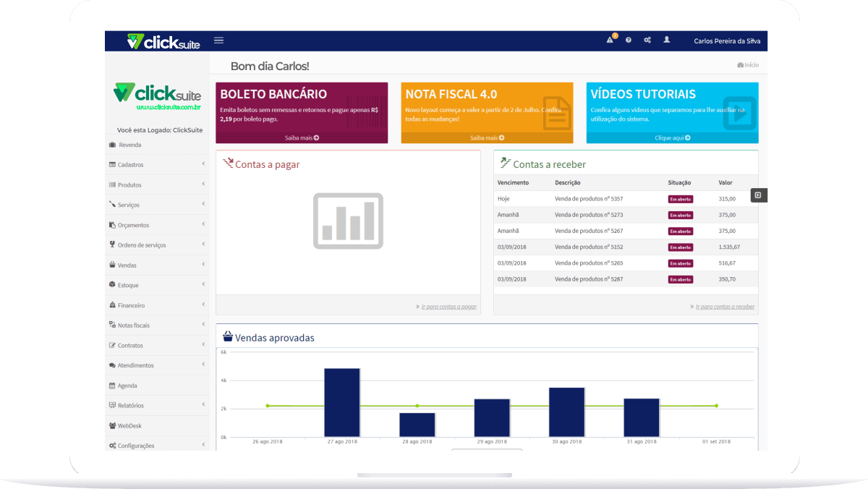
Task: Click the Ordens de serviços icon
Action: click(112, 244)
